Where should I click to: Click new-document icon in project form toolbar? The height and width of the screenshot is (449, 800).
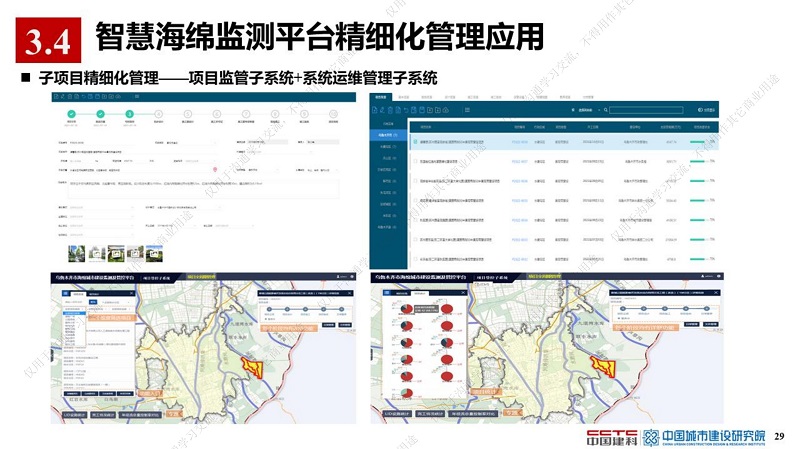(x=56, y=96)
